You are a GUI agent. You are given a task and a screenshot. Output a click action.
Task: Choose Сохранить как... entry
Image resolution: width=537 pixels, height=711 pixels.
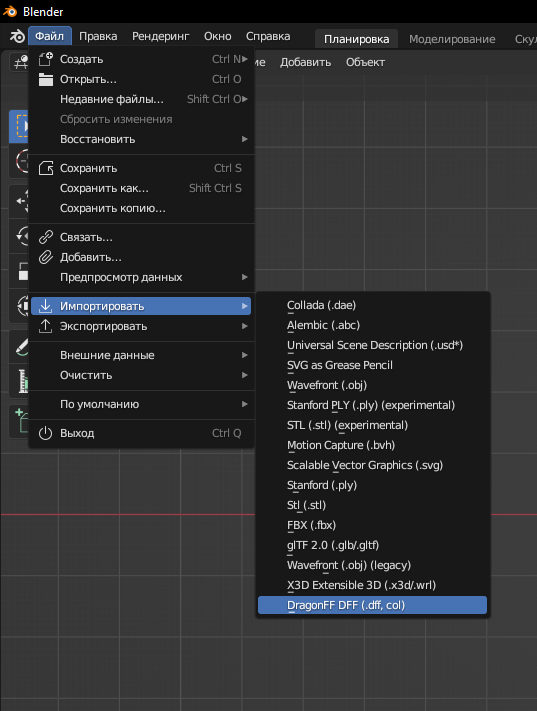(x=141, y=188)
